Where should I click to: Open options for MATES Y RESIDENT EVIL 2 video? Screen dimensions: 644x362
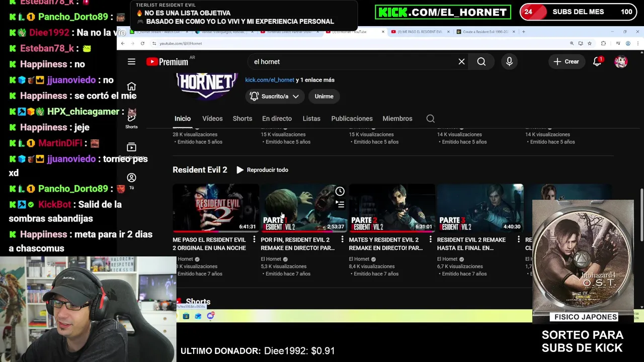click(x=430, y=240)
